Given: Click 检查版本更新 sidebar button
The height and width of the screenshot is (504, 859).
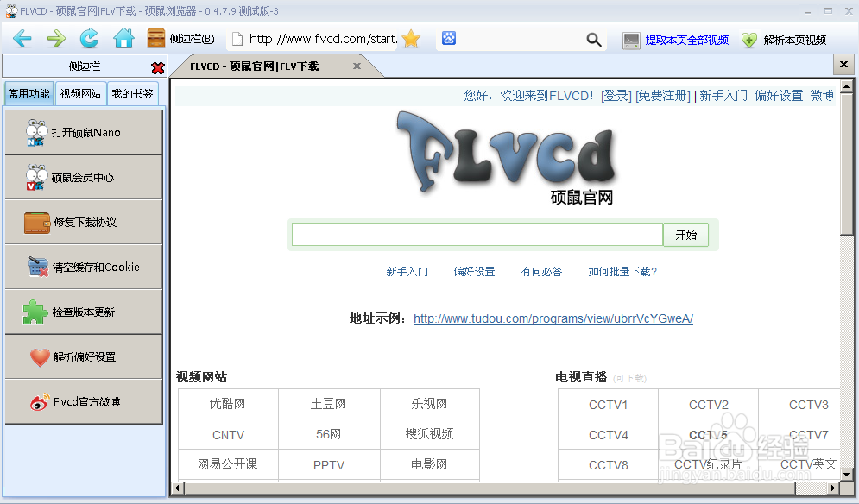Looking at the screenshot, I should click(x=84, y=312).
